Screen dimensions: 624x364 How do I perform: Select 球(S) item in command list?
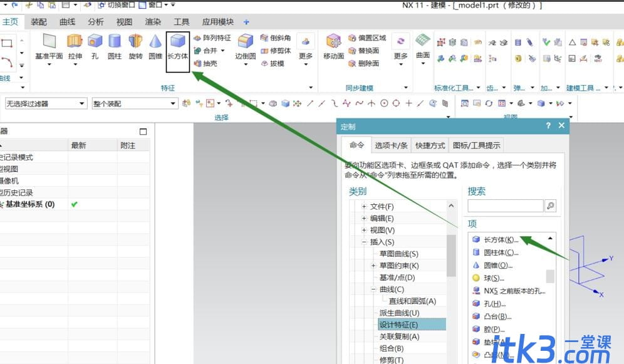click(x=488, y=278)
